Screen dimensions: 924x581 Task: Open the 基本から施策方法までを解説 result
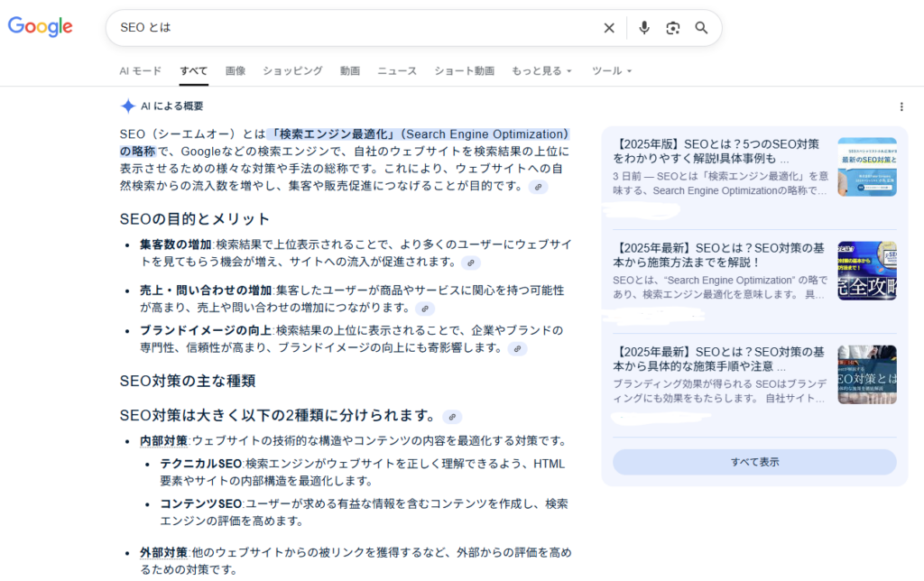[x=718, y=254]
